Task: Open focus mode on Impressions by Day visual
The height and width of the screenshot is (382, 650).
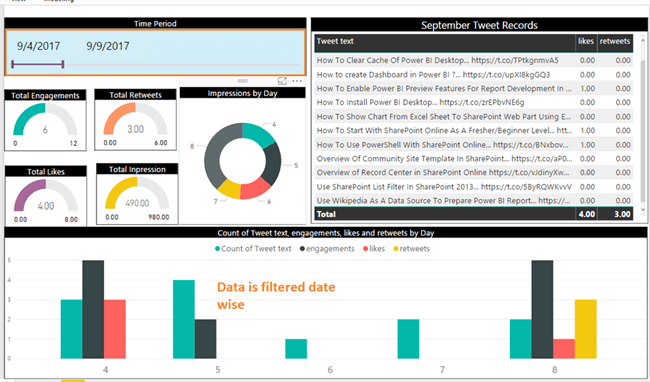Action: [x=282, y=81]
